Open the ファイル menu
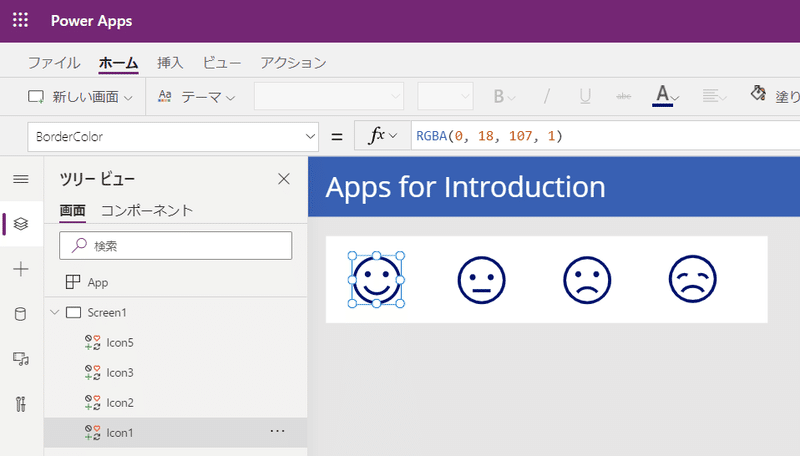The image size is (800, 456). 54,63
